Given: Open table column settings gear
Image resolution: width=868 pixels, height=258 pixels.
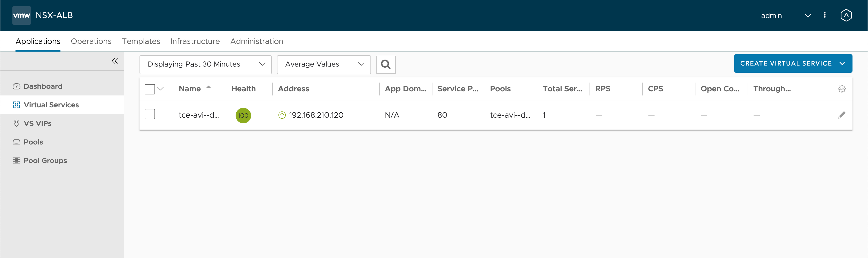Looking at the screenshot, I should tap(842, 89).
